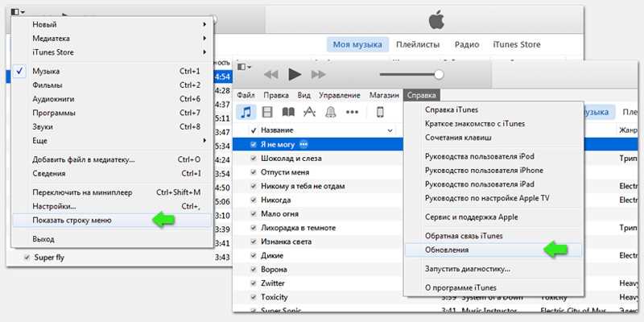The height and width of the screenshot is (322, 644).
Task: Select Программы in the dropdown menu
Action: click(113, 113)
